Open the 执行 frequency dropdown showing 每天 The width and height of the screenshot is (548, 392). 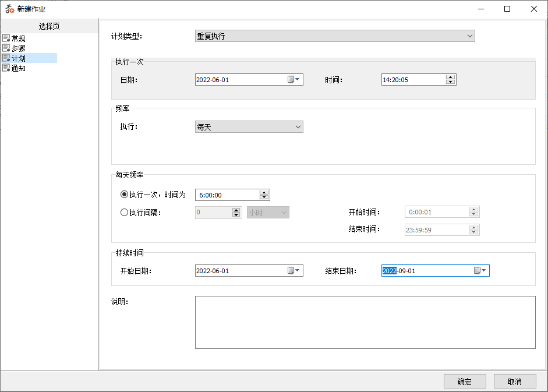point(298,126)
